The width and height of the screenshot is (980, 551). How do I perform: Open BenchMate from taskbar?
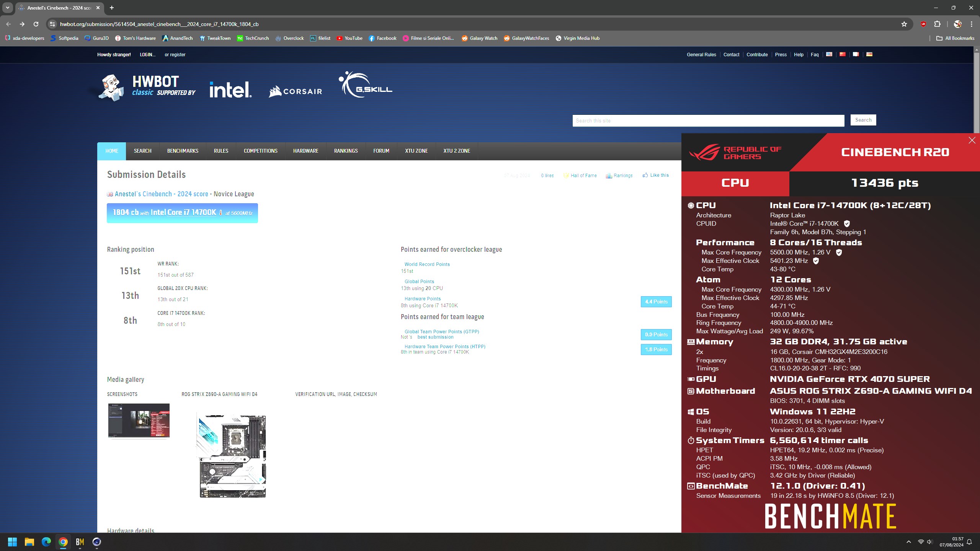(80, 542)
